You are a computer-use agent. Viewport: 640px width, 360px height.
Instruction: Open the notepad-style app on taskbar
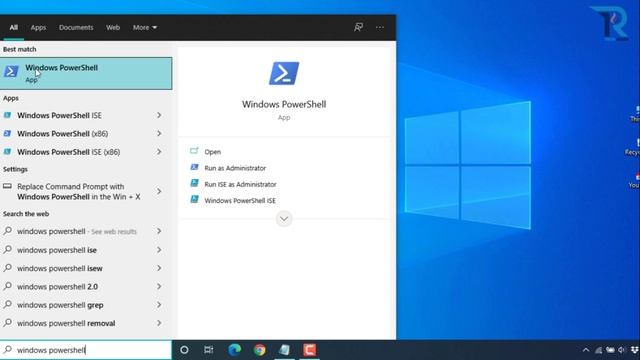point(284,350)
